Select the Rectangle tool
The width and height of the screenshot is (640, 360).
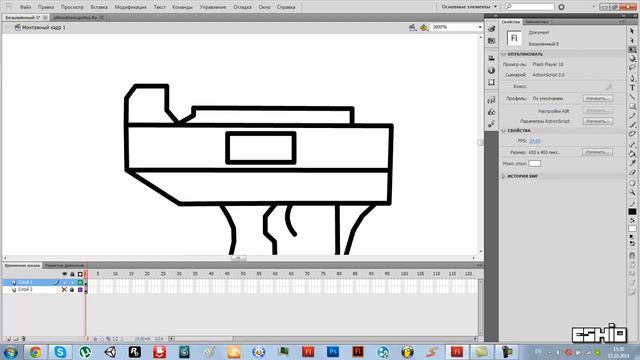(632, 106)
